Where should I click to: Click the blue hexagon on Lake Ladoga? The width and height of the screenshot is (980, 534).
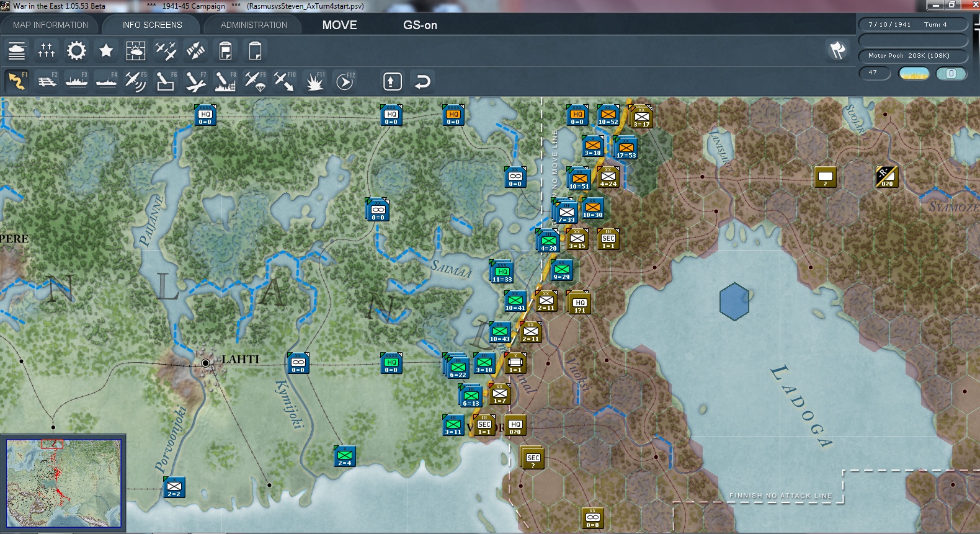pos(734,301)
